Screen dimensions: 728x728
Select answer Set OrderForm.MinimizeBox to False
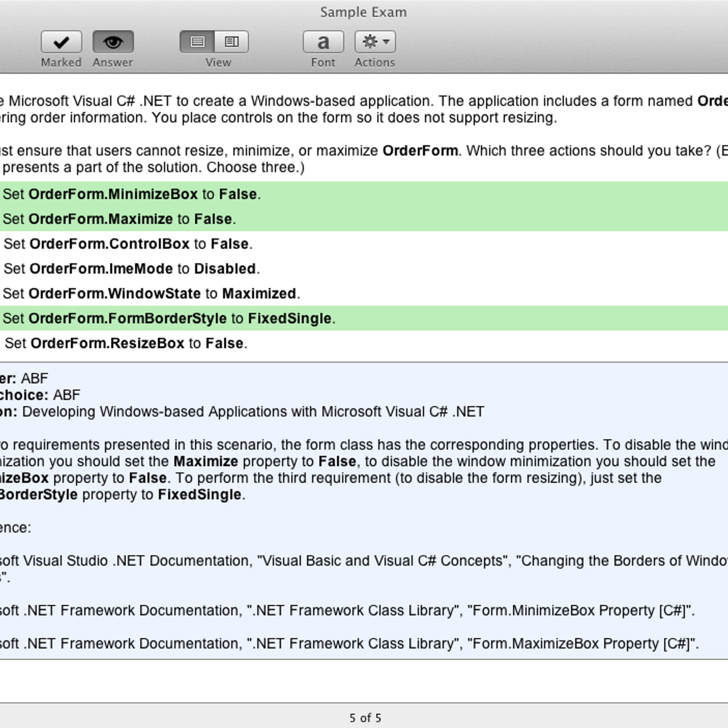(x=364, y=194)
